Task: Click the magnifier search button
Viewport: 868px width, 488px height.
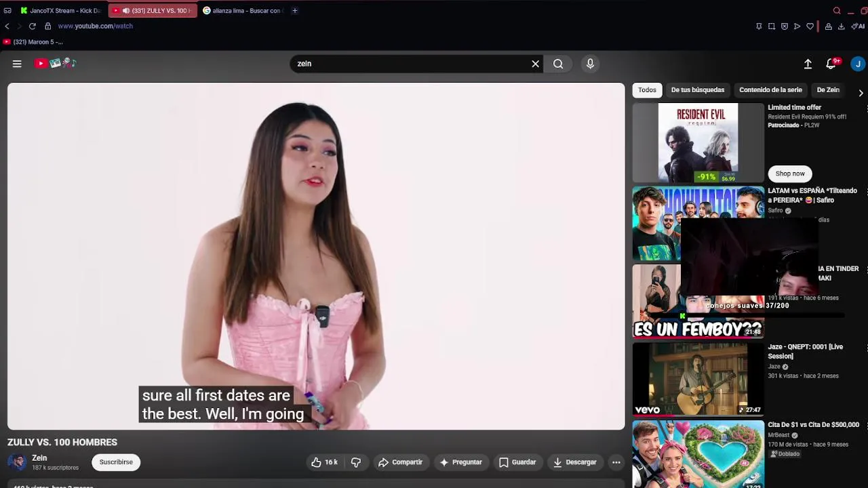Action: click(558, 64)
